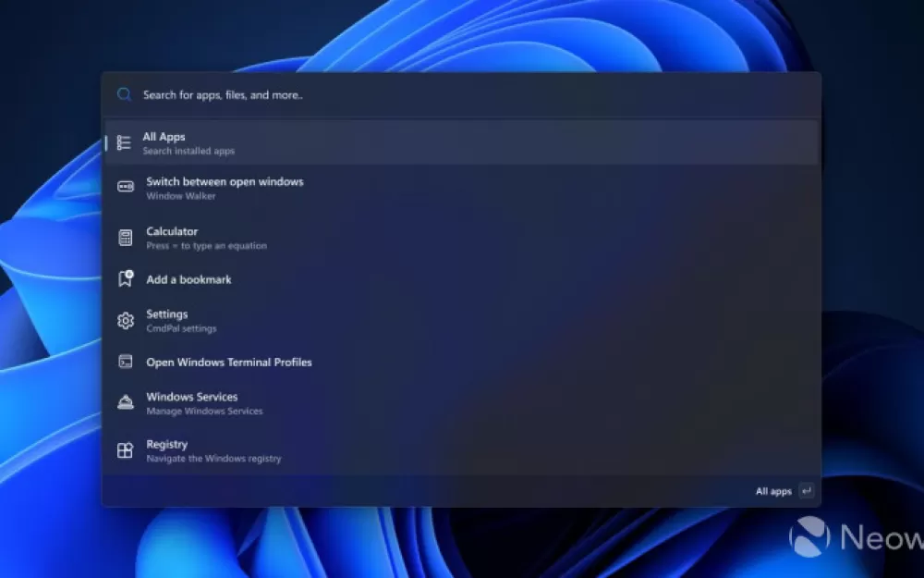Click the 'Window Walker' subtitle
Image resolution: width=924 pixels, height=578 pixels.
click(x=181, y=196)
